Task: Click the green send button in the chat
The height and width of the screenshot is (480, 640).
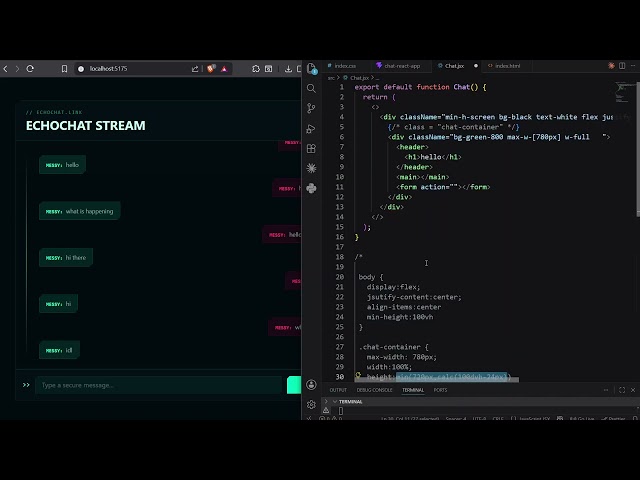Action: [294, 385]
